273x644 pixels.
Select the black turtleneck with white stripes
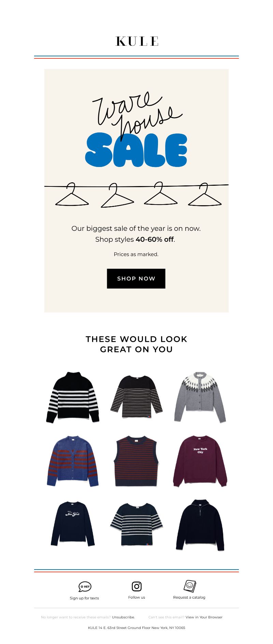73,397
